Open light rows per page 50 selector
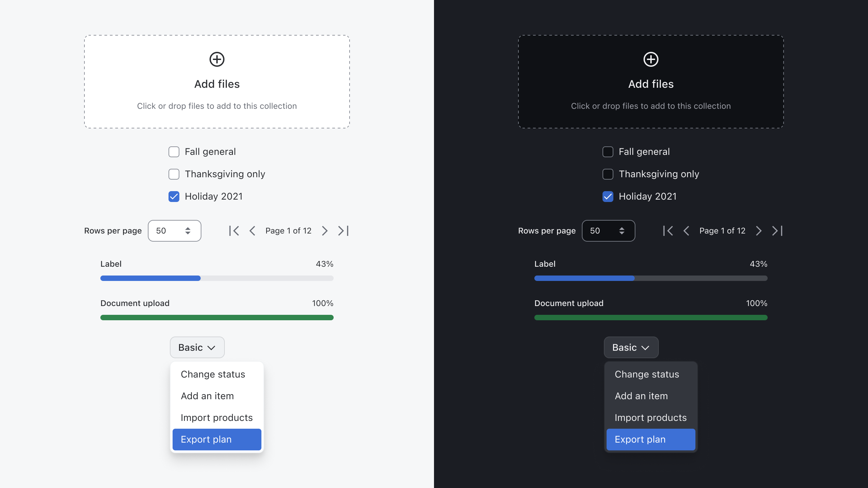The image size is (868, 488). [175, 231]
